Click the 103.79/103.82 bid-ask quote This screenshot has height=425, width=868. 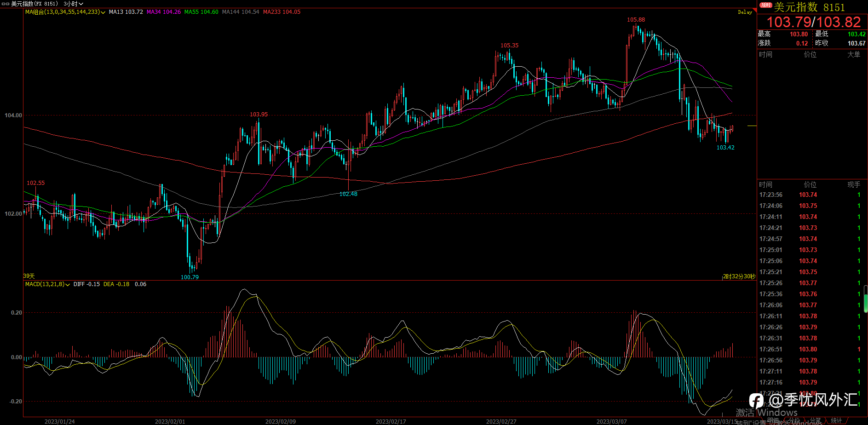pos(813,22)
